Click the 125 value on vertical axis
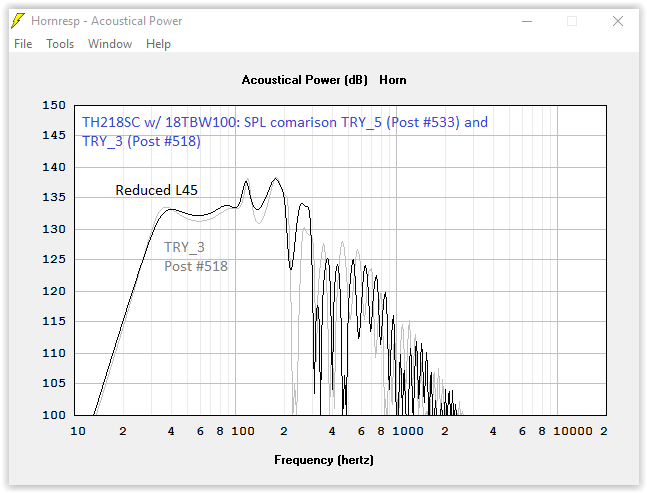 tap(54, 259)
